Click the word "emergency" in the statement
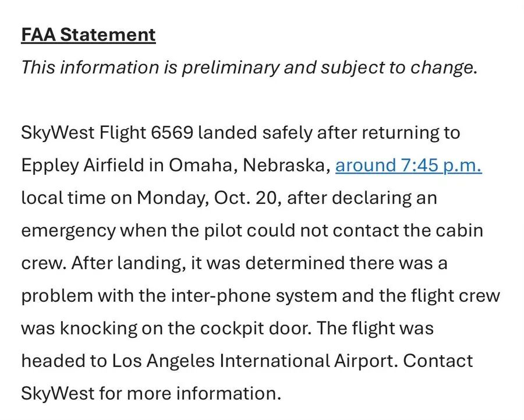Screen dimensions: 524x420 pyautogui.click(x=68, y=231)
